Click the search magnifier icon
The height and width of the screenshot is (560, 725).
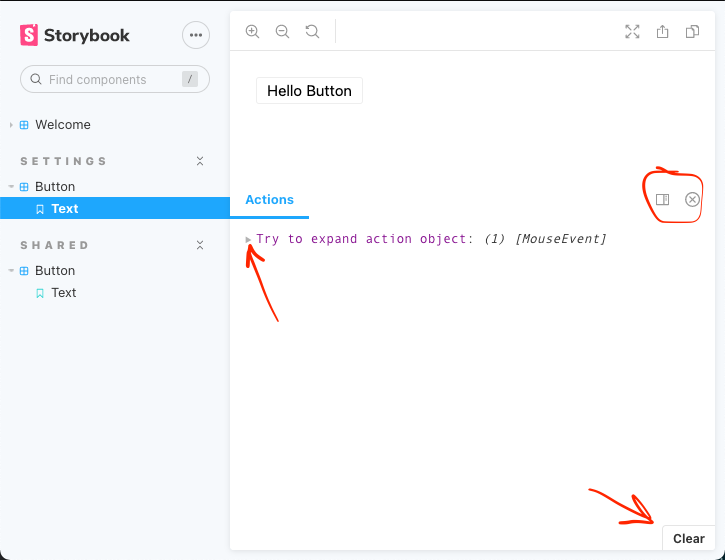[x=36, y=79]
